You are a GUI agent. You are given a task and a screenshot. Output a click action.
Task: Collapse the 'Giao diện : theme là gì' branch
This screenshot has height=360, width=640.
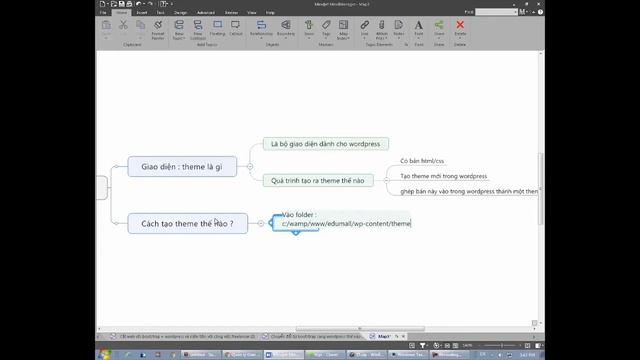(250, 167)
